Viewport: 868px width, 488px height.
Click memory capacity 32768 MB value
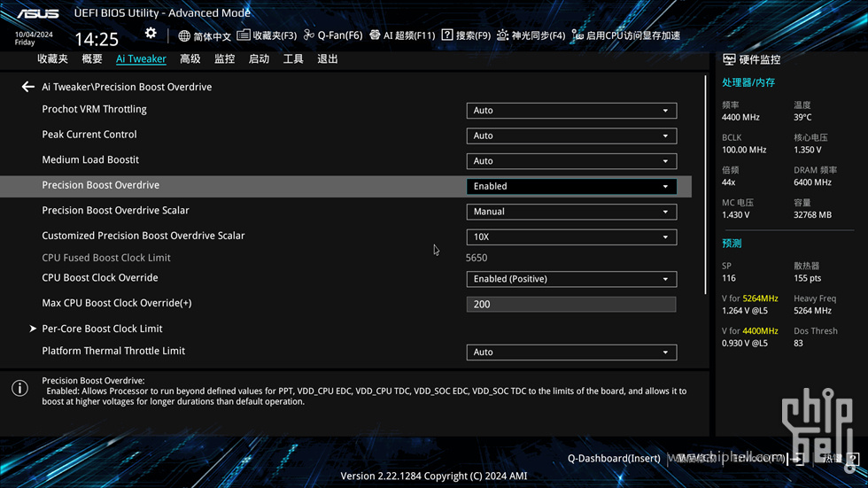(813, 215)
